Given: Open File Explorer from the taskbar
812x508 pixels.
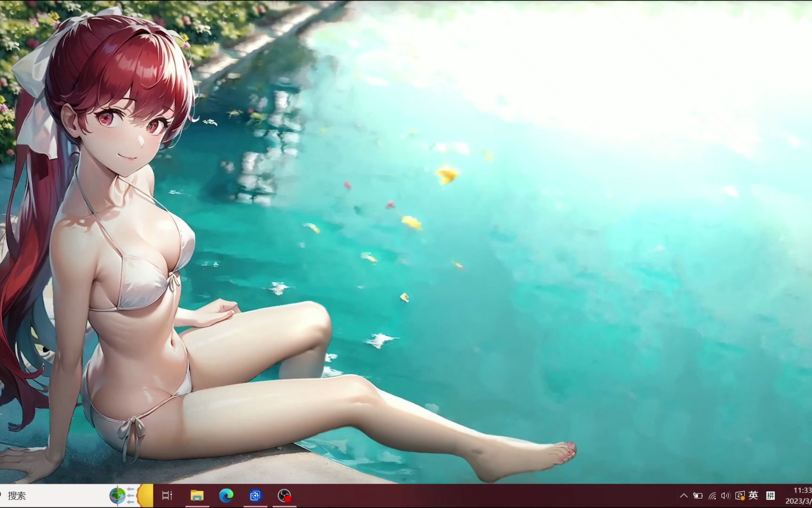Looking at the screenshot, I should click(197, 495).
